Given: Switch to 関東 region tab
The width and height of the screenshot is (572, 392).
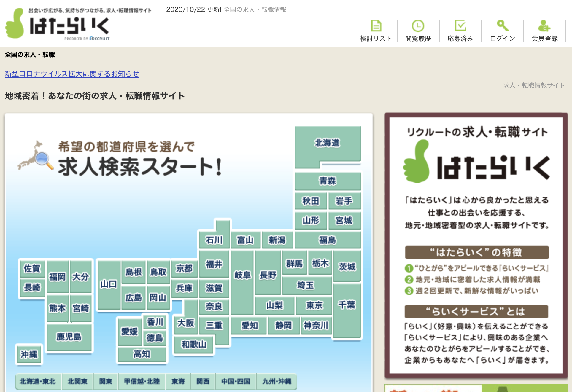Looking at the screenshot, I should 106,381.
